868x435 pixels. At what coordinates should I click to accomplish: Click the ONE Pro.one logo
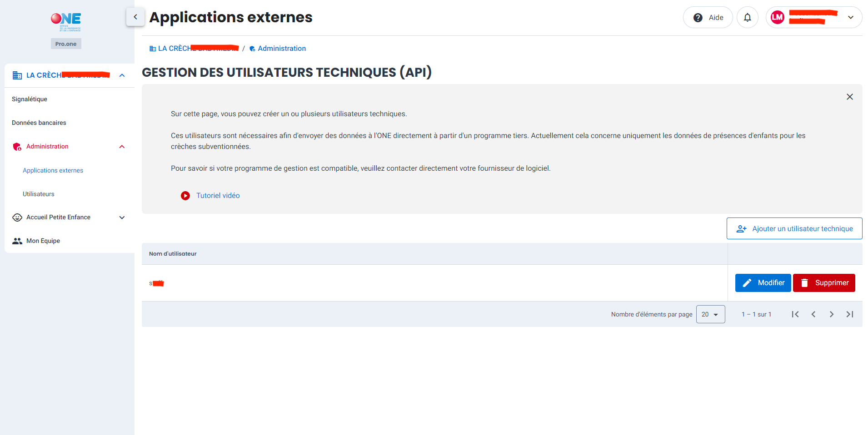click(x=66, y=23)
